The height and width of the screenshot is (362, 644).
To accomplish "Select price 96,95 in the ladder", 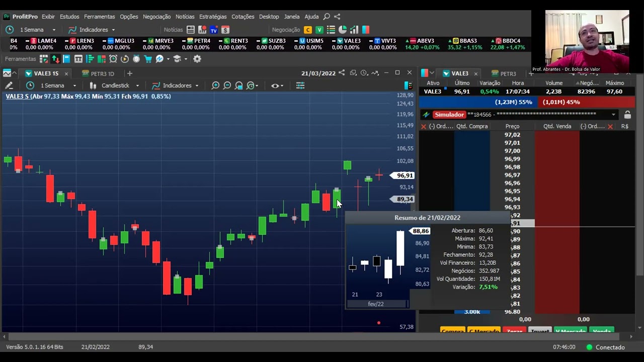I will click(512, 191).
